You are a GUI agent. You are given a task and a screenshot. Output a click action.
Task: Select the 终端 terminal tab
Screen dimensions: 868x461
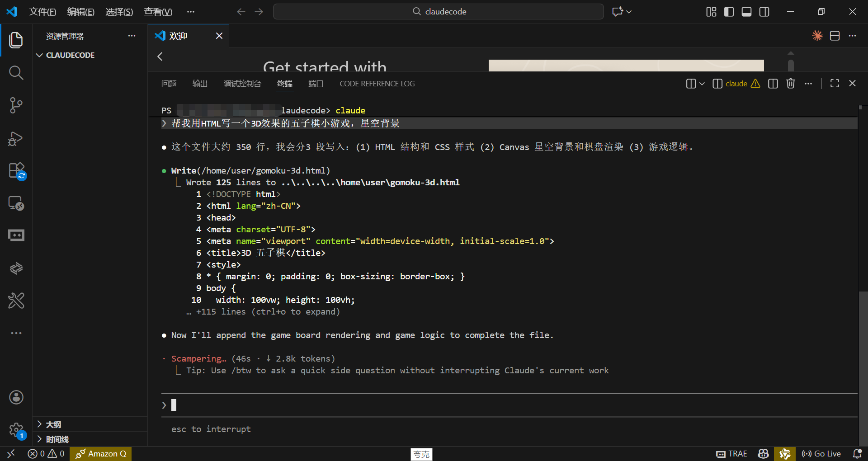[x=285, y=84]
